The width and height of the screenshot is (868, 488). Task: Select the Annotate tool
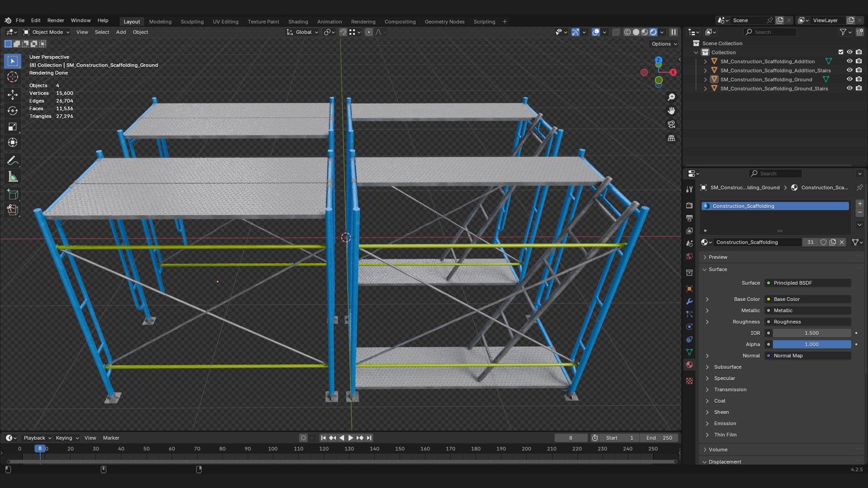[13, 161]
